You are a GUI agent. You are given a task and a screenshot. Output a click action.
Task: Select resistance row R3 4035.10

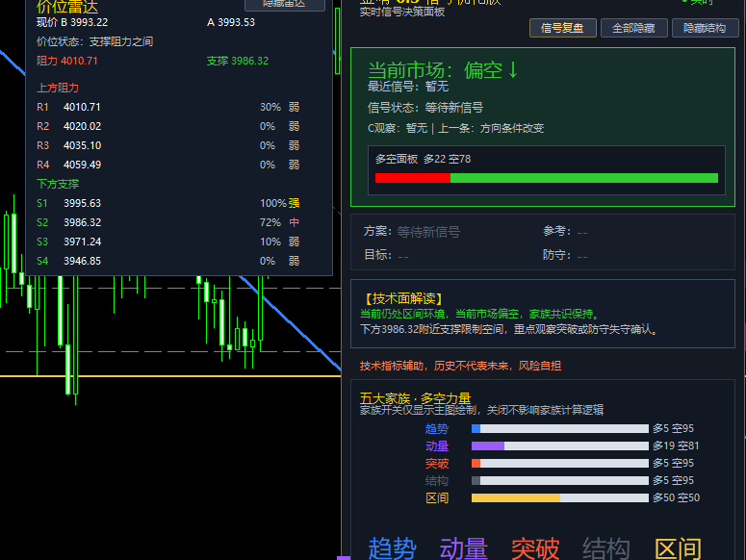point(168,145)
